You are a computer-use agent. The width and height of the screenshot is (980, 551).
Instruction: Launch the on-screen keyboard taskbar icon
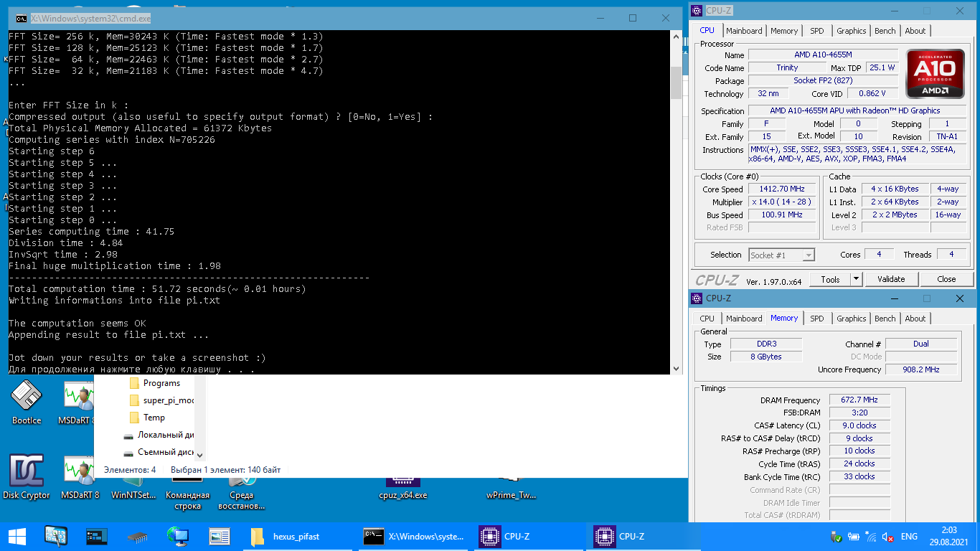coord(56,536)
